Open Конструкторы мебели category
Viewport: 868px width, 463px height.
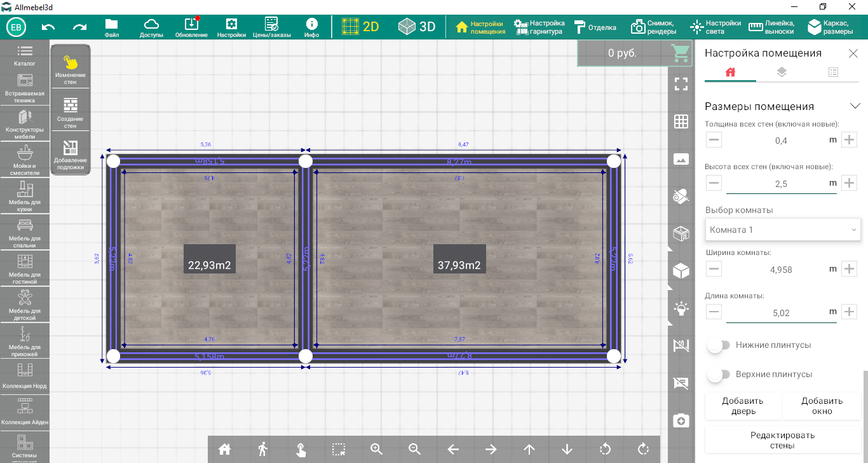(25, 125)
